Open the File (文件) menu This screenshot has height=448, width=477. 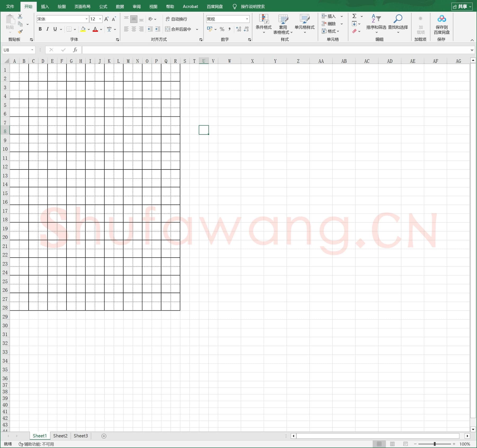[10, 6]
